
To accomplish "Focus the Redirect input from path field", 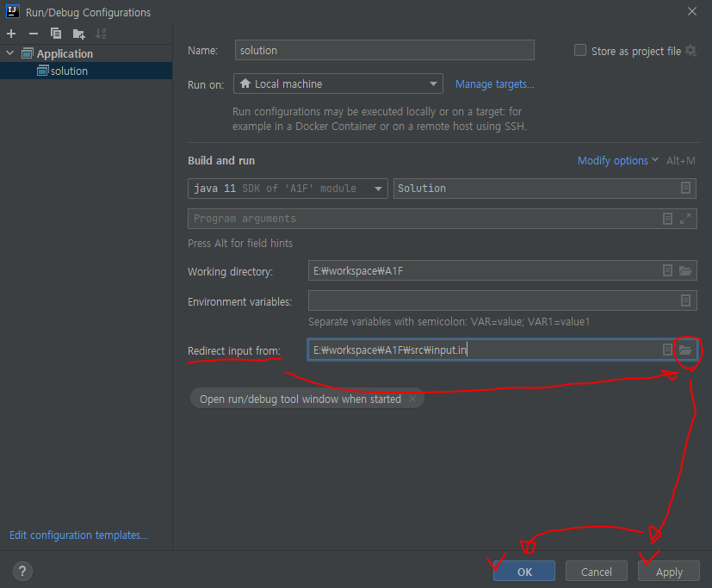I will coord(502,350).
